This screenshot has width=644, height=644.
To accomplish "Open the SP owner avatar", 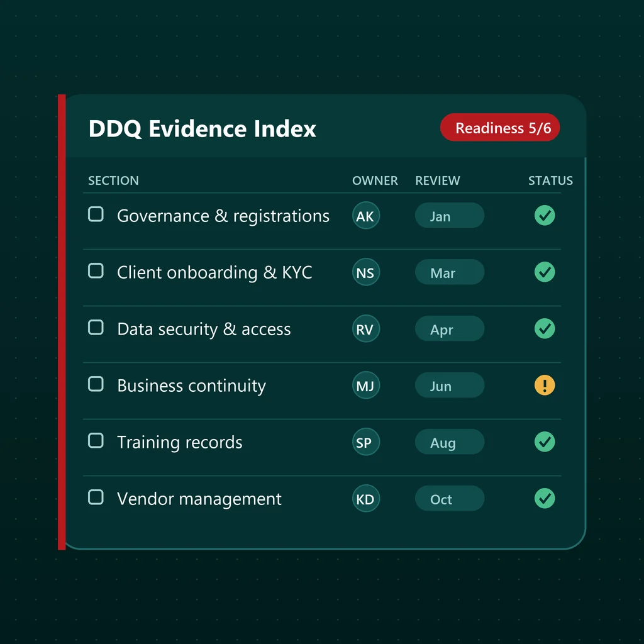I will tap(365, 442).
